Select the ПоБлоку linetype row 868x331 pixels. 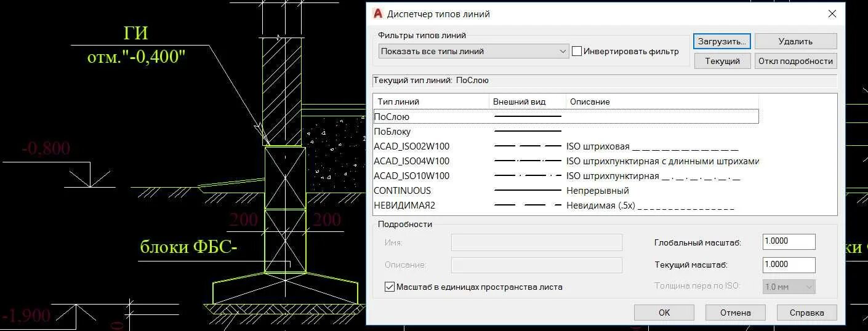pyautogui.click(x=566, y=132)
